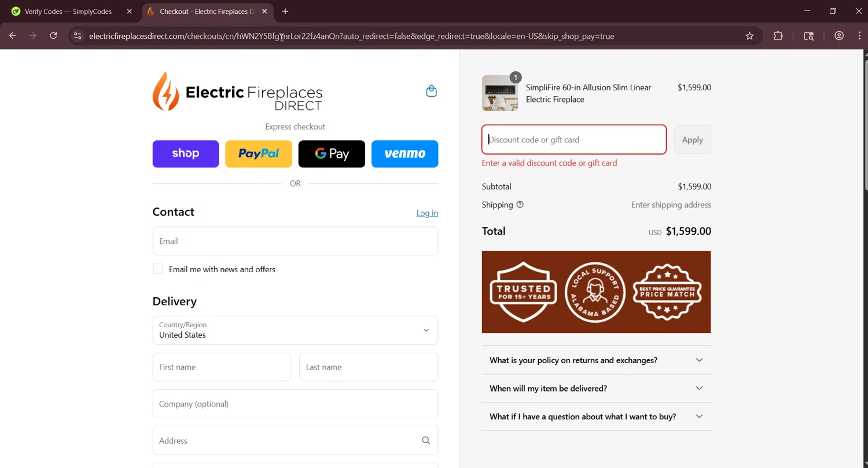Click the Enter shipping address text
The height and width of the screenshot is (468, 868).
click(x=671, y=204)
